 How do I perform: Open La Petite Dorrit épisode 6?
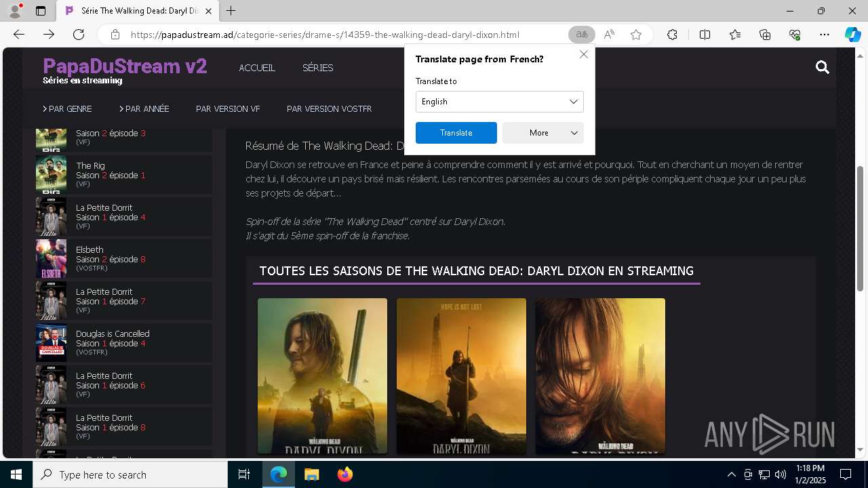click(x=124, y=384)
